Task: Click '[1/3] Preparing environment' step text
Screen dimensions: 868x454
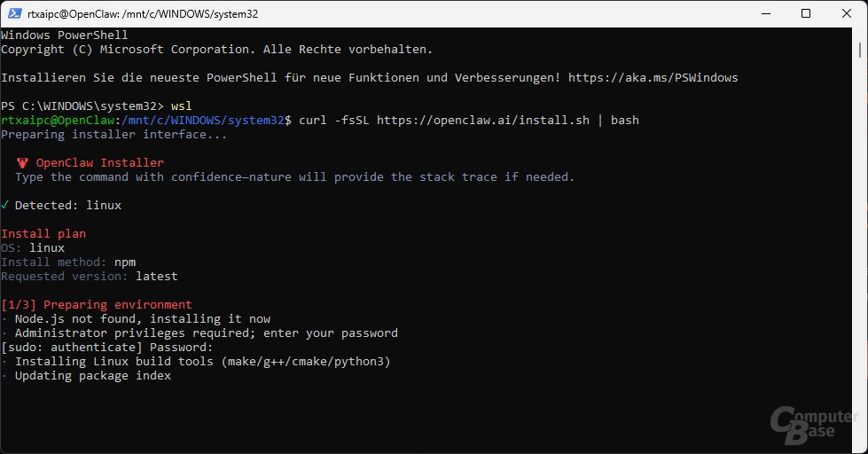Action: (97, 304)
